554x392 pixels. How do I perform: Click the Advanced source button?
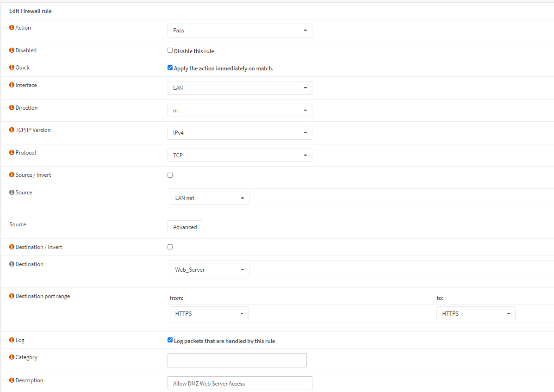pos(185,227)
